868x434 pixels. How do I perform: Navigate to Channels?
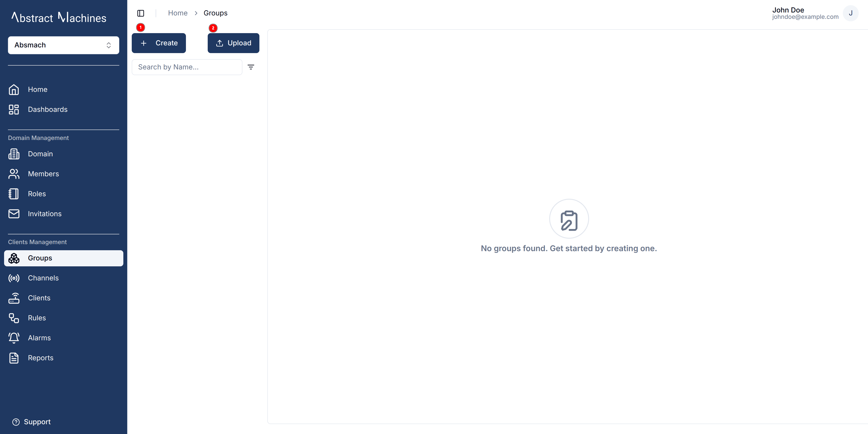[63, 278]
